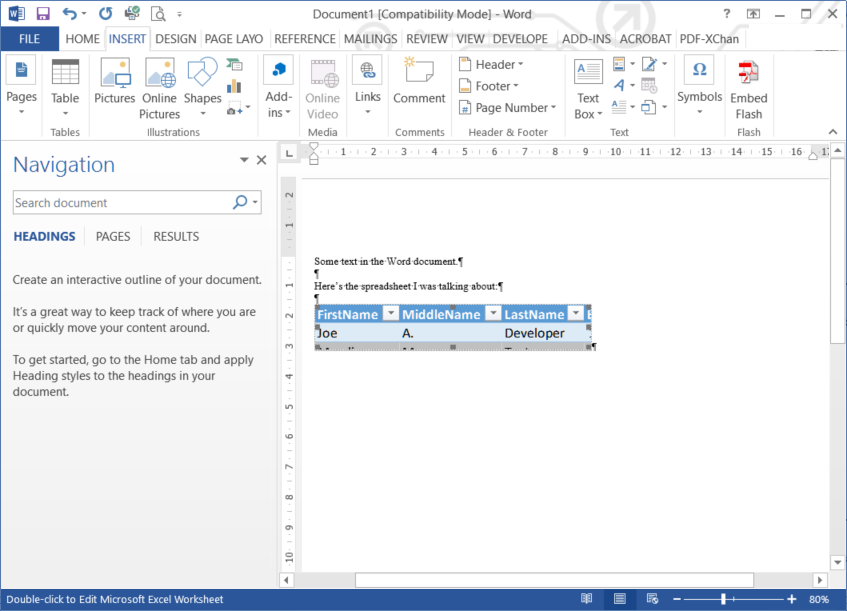Insert a Chart from Illustrations
This screenshot has width=847, height=611.
click(234, 86)
